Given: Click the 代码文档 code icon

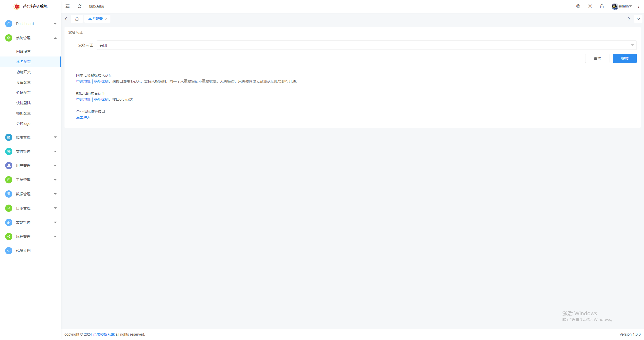Looking at the screenshot, I should [9, 251].
